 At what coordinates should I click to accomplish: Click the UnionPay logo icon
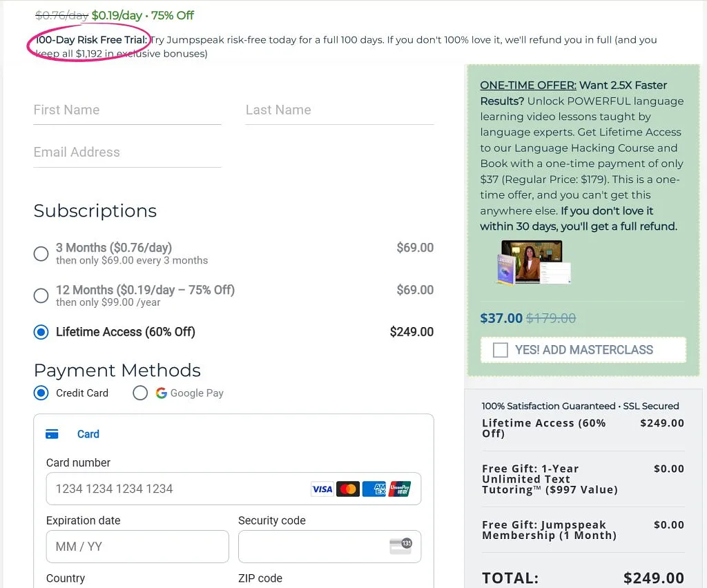pyautogui.click(x=400, y=489)
